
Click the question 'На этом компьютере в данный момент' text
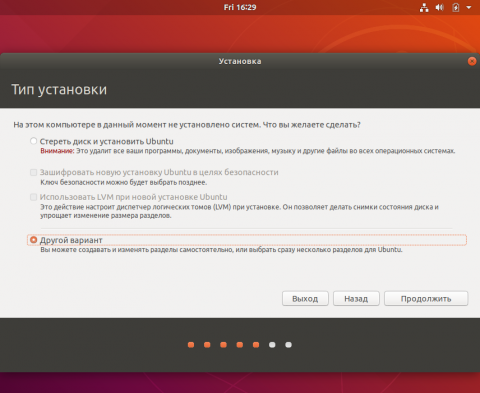coord(187,125)
